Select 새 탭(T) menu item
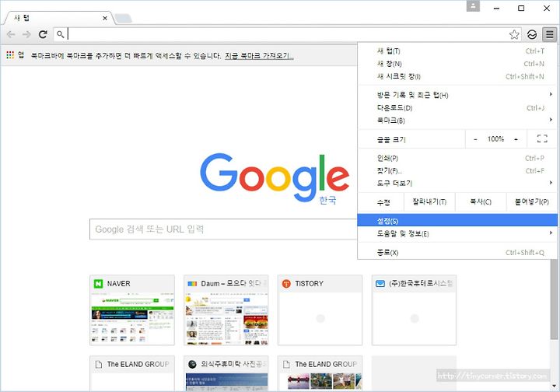The width and height of the screenshot is (560, 392). (x=457, y=51)
